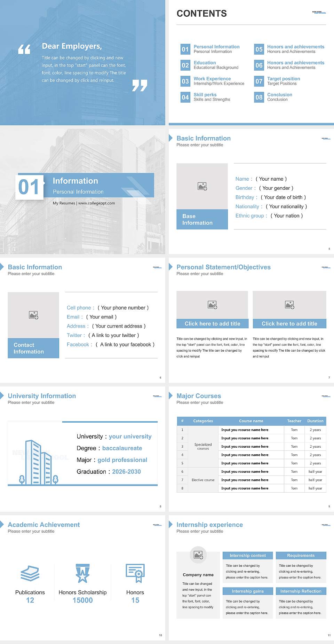The height and width of the screenshot is (644, 334).
Task: Click the Specialized courses category cell
Action: click(203, 446)
